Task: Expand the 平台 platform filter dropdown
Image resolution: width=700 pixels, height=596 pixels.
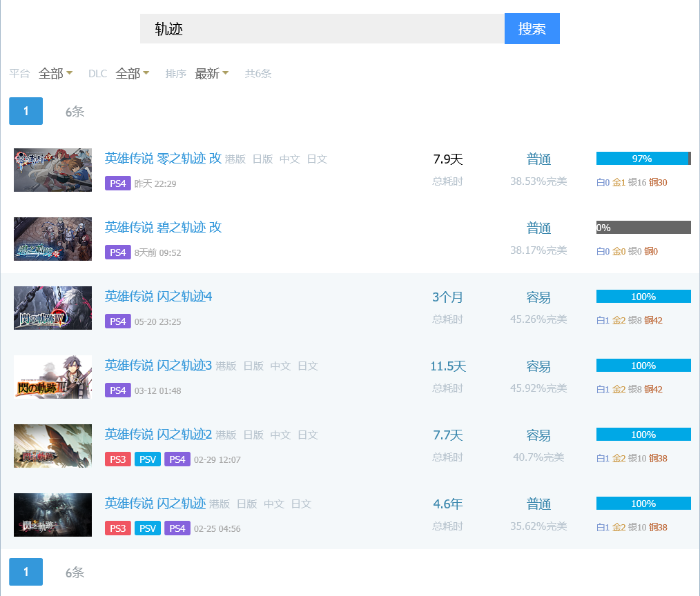Action: tap(55, 74)
